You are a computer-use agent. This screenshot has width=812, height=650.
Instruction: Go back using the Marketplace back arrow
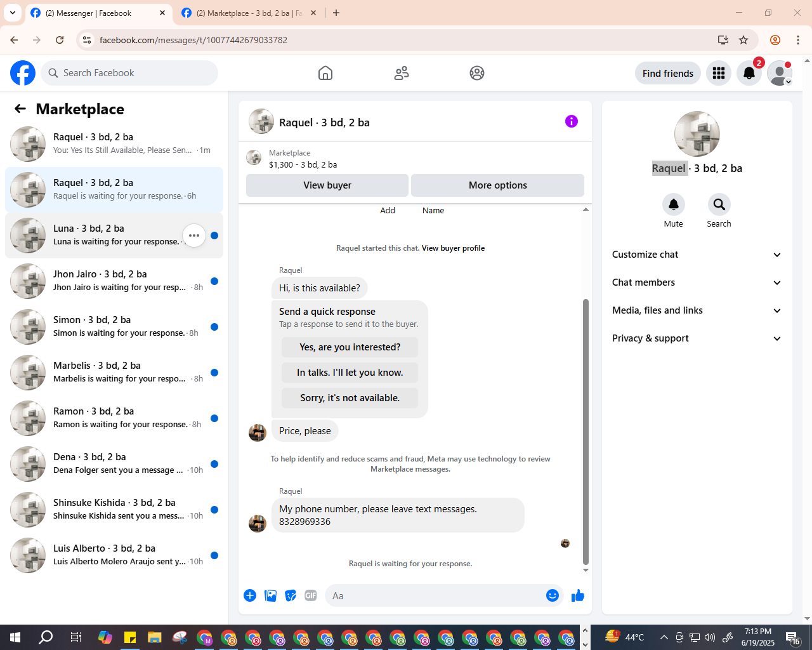[x=20, y=109]
